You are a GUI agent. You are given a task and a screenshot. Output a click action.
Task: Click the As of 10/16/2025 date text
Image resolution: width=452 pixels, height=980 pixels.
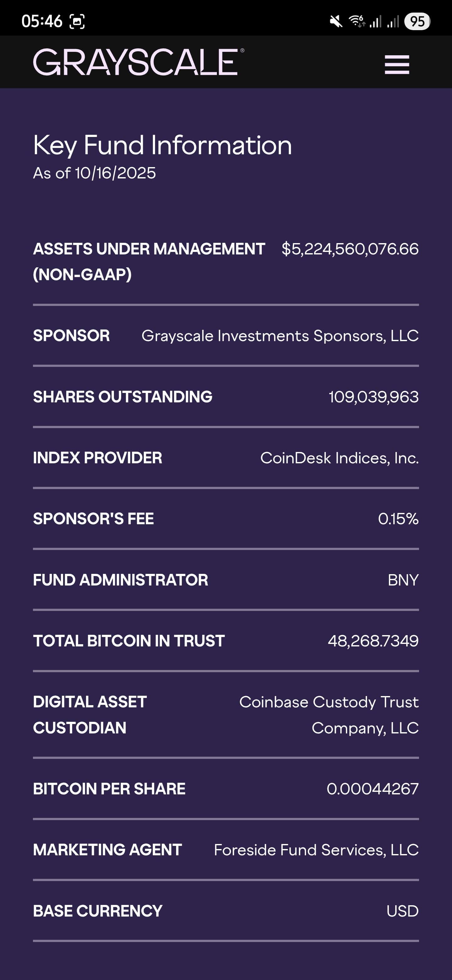[x=94, y=173]
